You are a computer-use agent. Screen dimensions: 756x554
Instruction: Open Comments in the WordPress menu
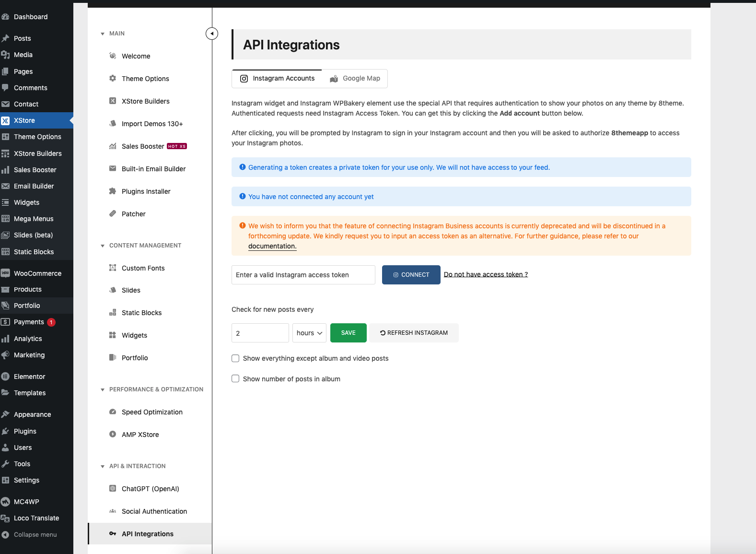pyautogui.click(x=36, y=88)
